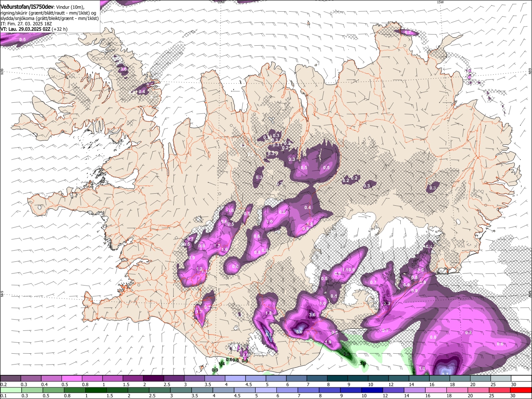Click the 'slydda/snjókoma' legend description line
The image size is (532, 399).
(x=49, y=18)
